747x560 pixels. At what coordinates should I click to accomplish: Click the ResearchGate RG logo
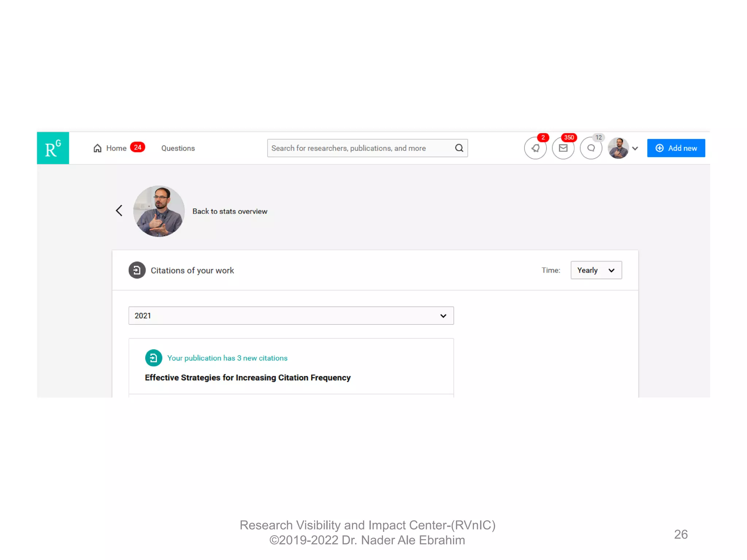(53, 148)
